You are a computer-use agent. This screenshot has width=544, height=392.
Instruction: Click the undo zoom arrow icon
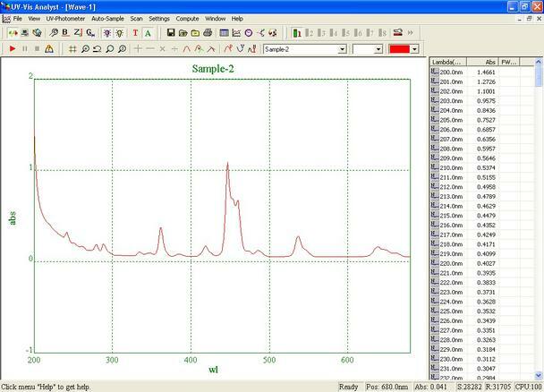98,49
